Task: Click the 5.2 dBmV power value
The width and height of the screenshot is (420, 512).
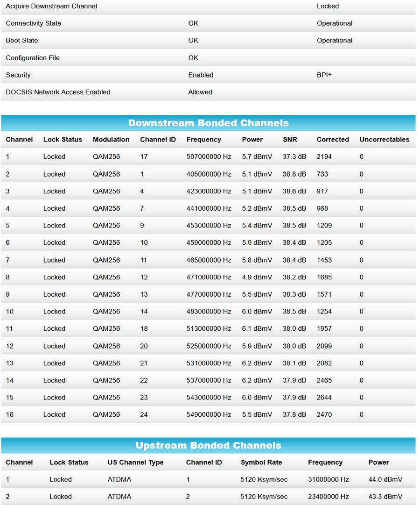Action: click(x=257, y=209)
